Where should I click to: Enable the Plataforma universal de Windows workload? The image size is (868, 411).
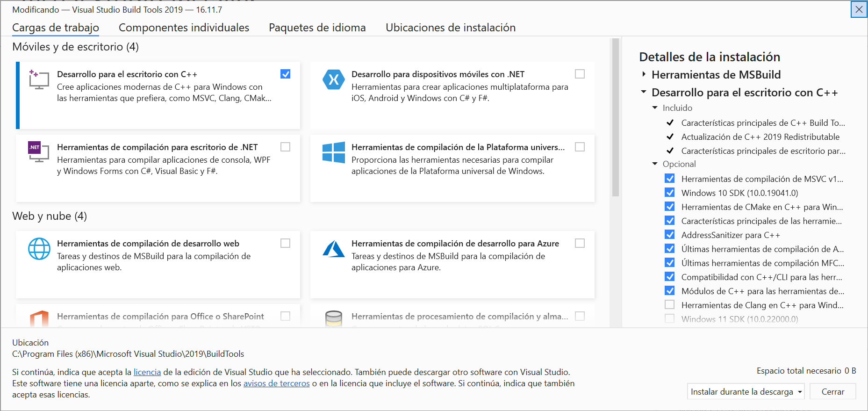[580, 147]
